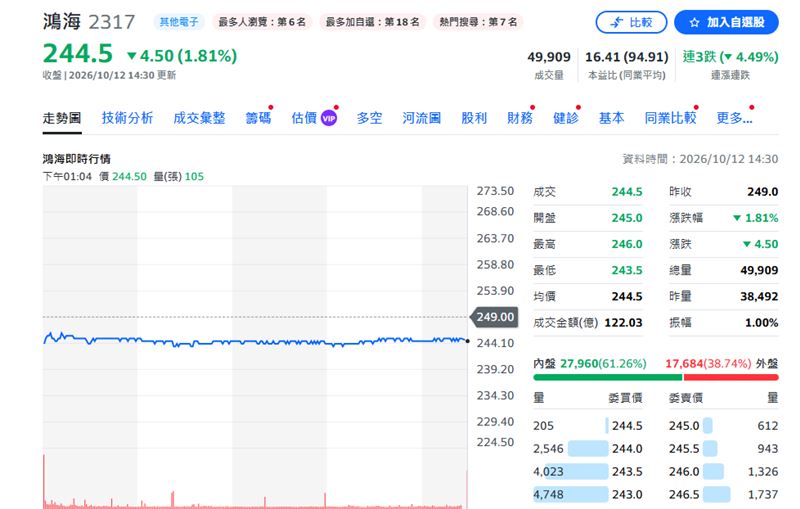The image size is (800, 509).
Task: Select the 走勢圖 tab
Action: click(x=62, y=118)
